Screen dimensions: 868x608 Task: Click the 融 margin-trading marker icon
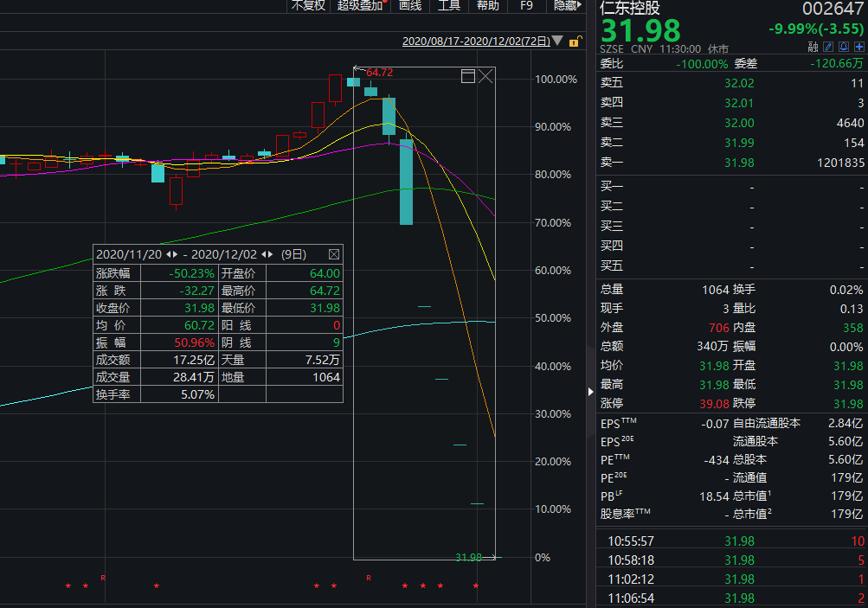pyautogui.click(x=813, y=47)
